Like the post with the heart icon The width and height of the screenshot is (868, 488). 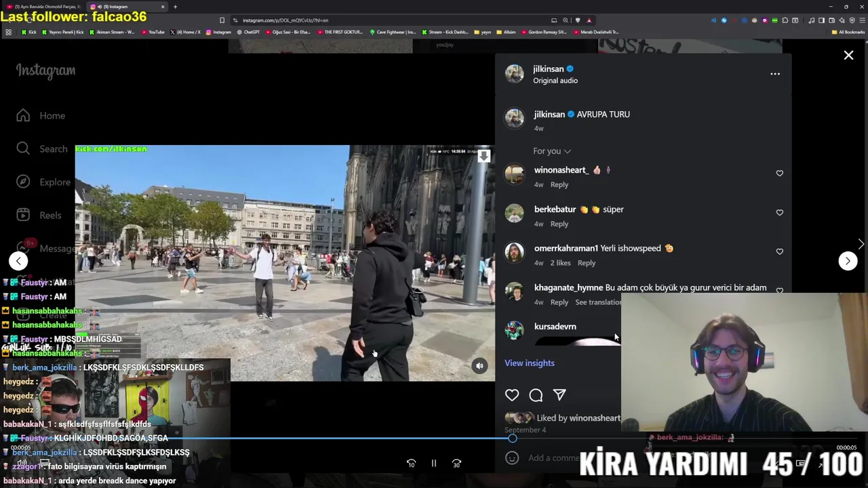[x=512, y=395]
